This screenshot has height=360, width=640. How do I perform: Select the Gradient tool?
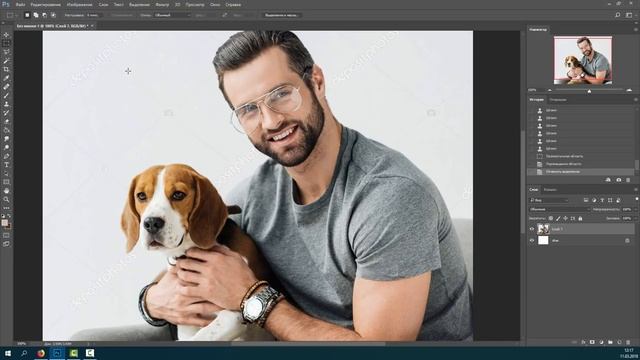(6, 130)
